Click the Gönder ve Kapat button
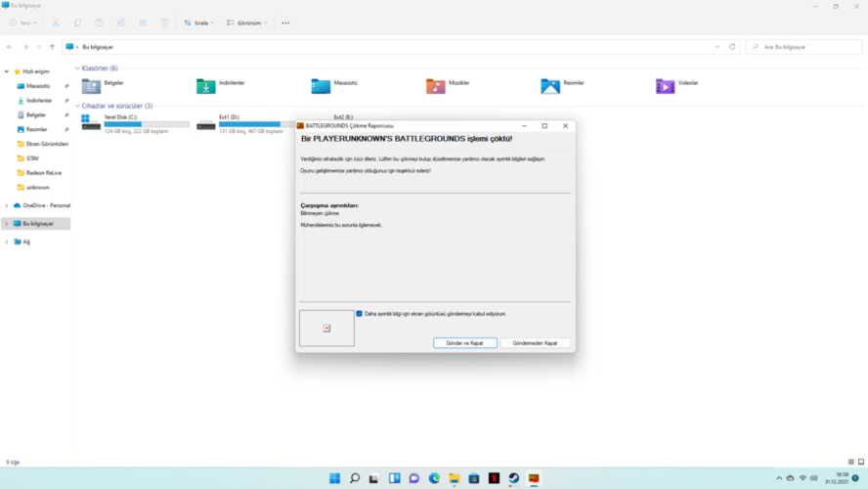This screenshot has height=489, width=868. pyautogui.click(x=465, y=343)
